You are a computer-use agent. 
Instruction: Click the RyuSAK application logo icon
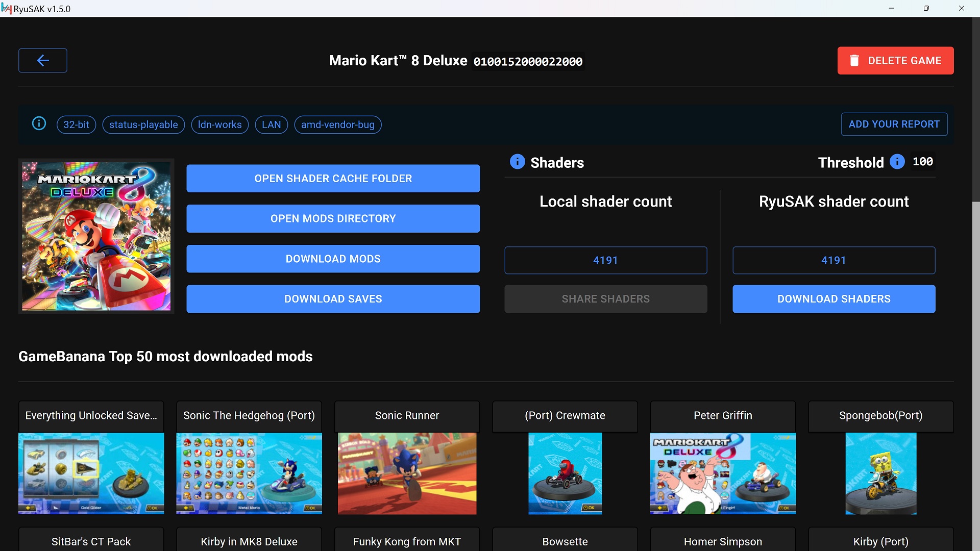pos(8,8)
